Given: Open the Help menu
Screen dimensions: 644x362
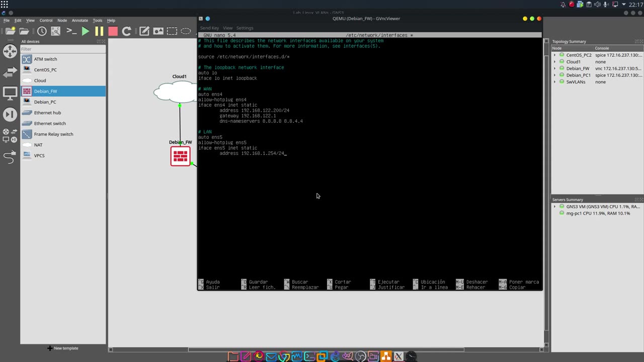Looking at the screenshot, I should pyautogui.click(x=111, y=21).
